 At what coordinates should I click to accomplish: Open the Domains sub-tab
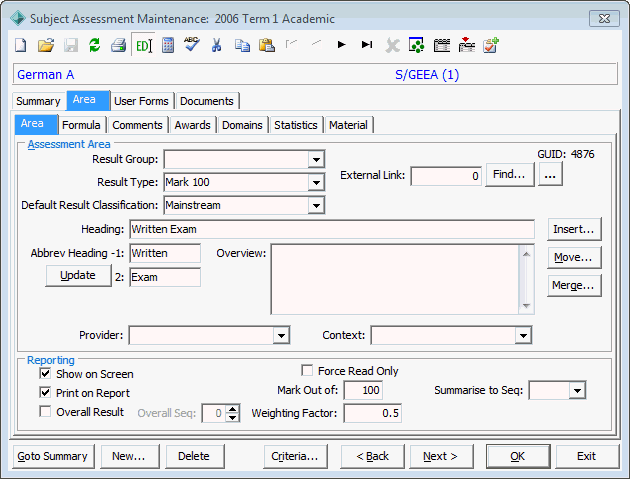tap(242, 125)
